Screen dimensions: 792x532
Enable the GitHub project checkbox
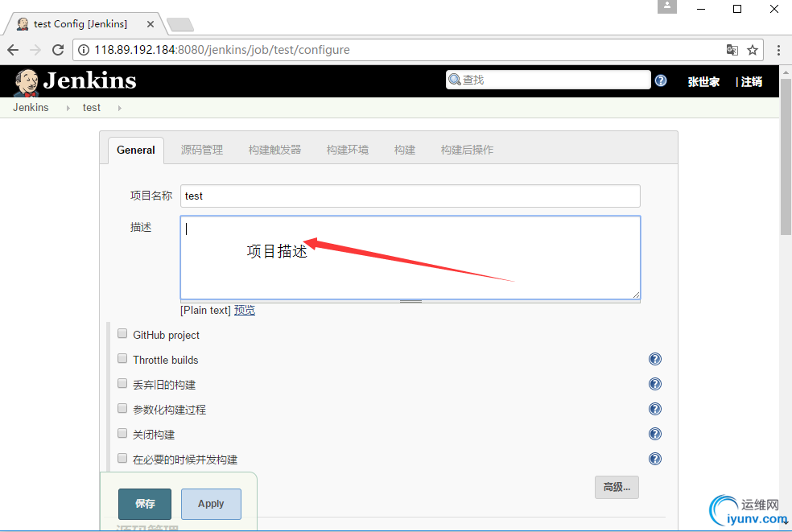tap(122, 333)
